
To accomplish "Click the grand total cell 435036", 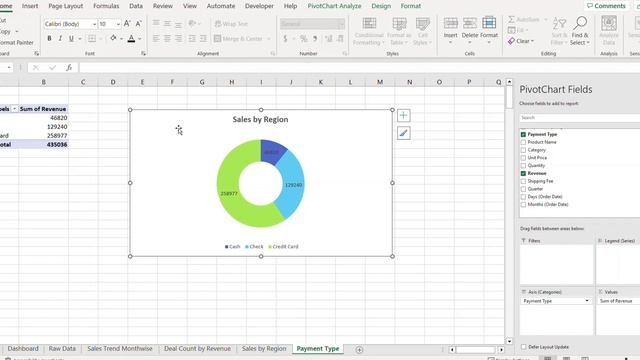I will (x=43, y=144).
